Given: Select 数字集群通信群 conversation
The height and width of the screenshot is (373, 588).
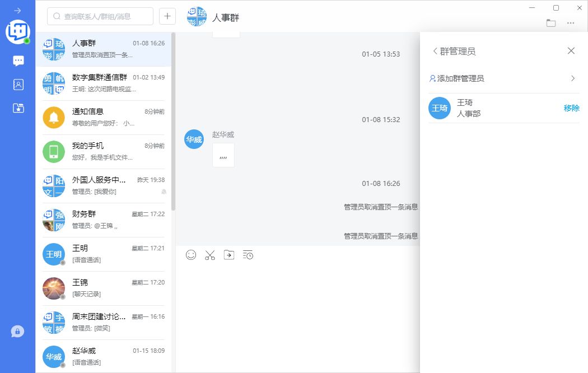Looking at the screenshot, I should click(x=104, y=83).
